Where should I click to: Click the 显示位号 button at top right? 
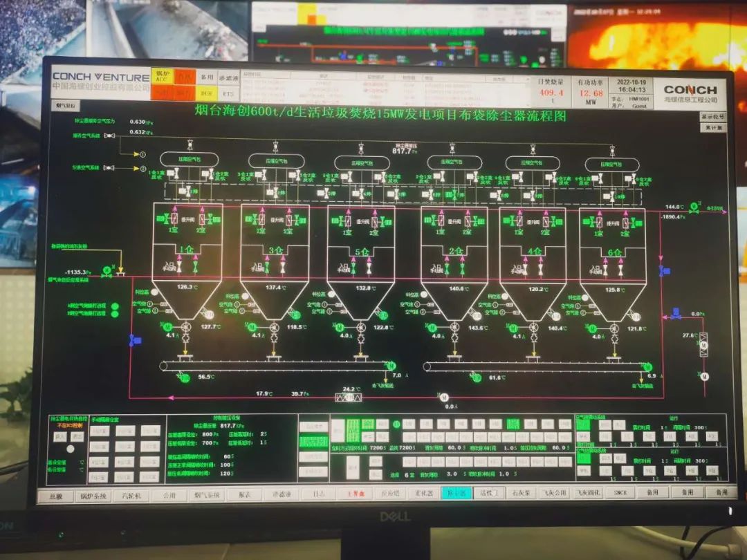tap(712, 117)
